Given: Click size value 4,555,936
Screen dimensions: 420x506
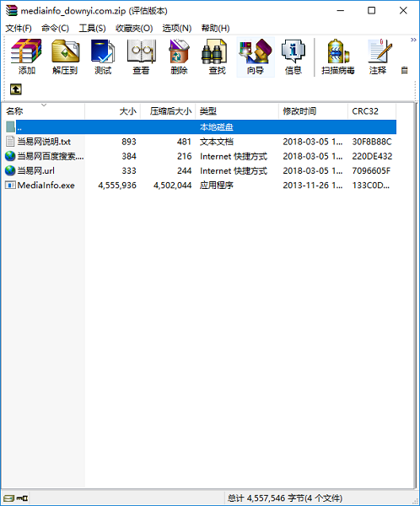Looking at the screenshot, I should point(117,186).
